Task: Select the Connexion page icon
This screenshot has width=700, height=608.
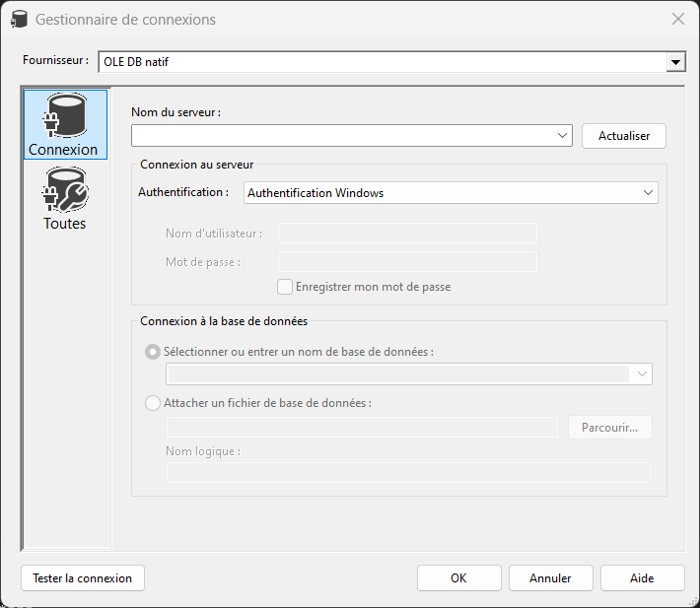Action: pyautogui.click(x=65, y=124)
